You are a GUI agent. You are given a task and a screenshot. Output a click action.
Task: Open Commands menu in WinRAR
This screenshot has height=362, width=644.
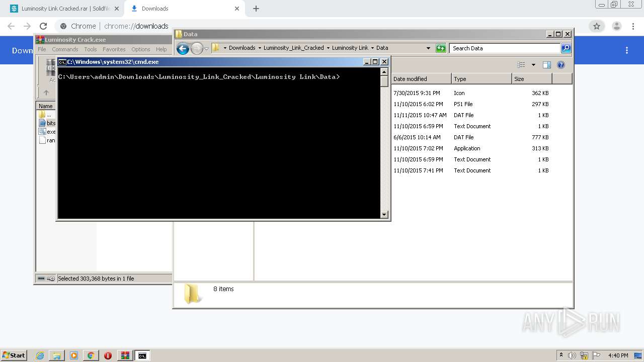pos(65,49)
